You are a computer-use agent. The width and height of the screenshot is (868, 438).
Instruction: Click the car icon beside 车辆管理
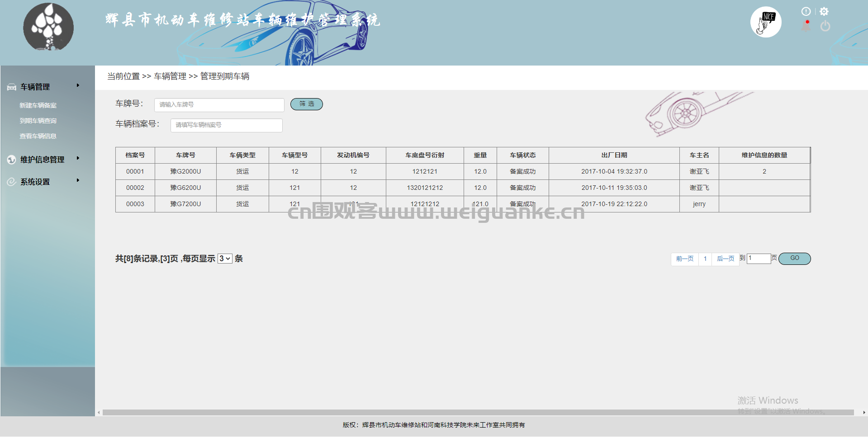[12, 87]
